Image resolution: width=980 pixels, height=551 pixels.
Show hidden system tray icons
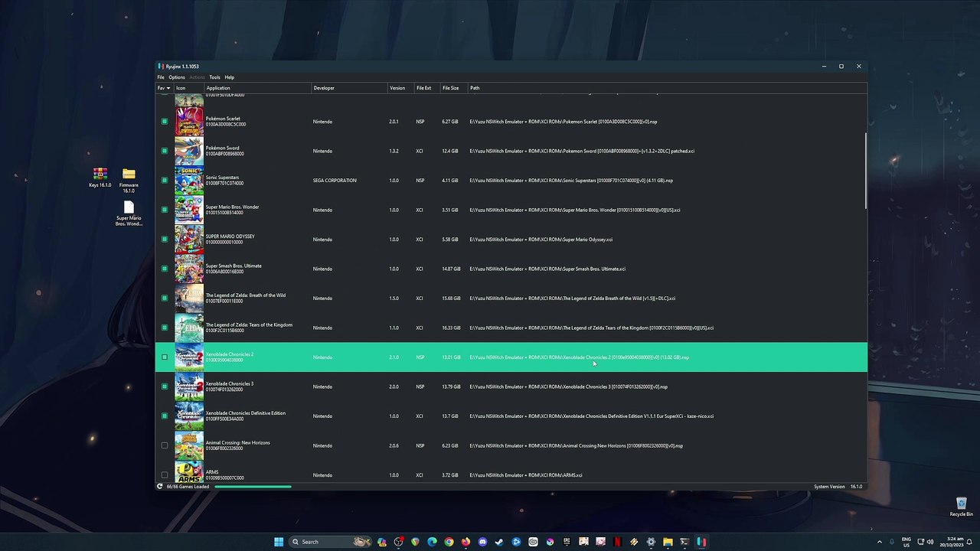point(879,542)
